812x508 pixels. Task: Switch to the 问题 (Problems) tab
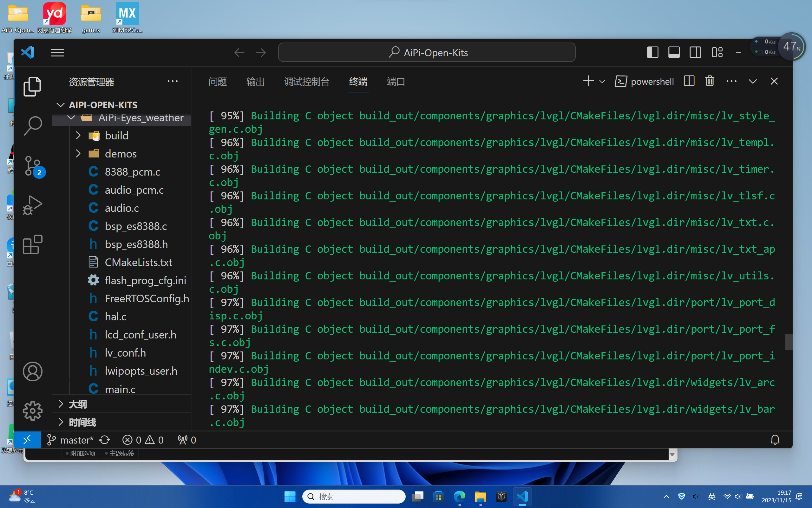[x=217, y=82]
